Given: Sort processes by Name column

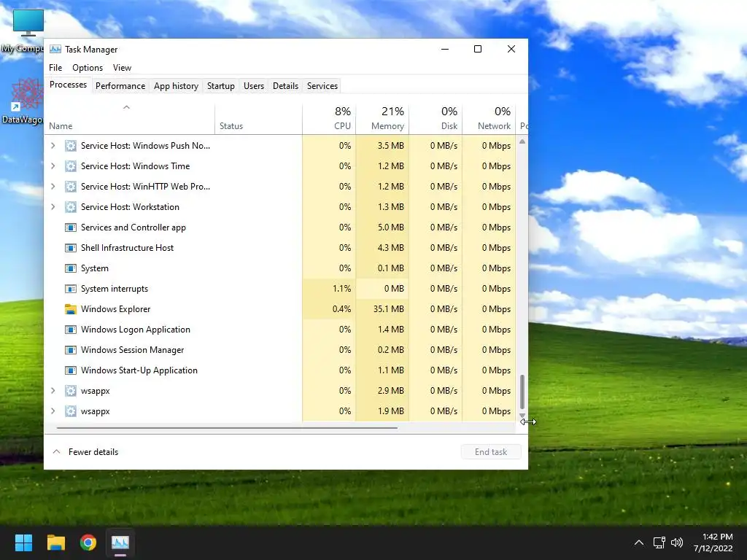Looking at the screenshot, I should (x=129, y=119).
